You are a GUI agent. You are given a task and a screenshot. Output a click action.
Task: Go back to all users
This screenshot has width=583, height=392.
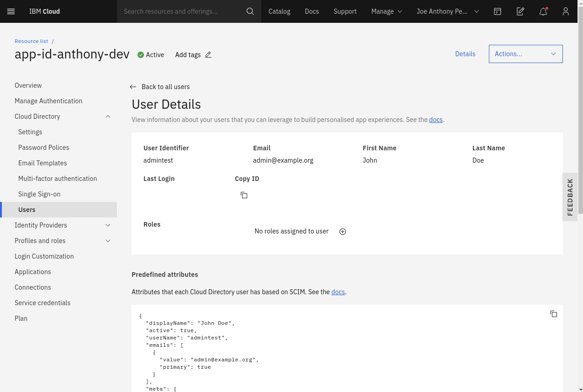[x=160, y=87]
